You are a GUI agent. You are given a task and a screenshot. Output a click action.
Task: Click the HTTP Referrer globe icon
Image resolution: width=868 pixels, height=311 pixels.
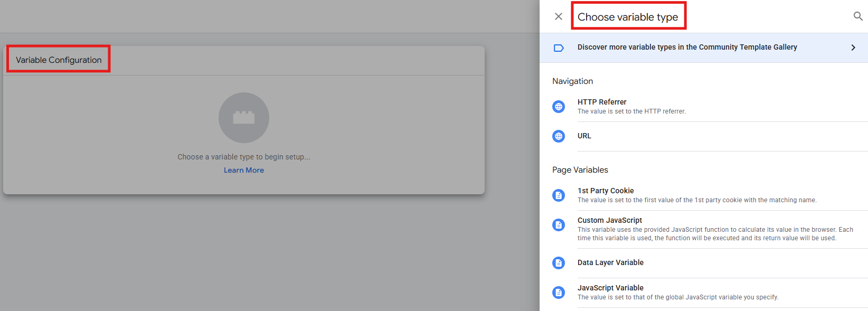click(559, 107)
